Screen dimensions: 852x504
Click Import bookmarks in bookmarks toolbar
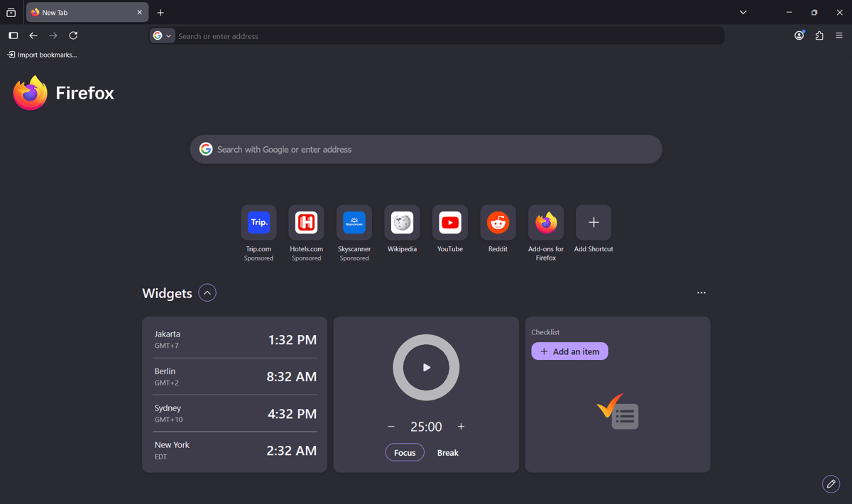42,55
